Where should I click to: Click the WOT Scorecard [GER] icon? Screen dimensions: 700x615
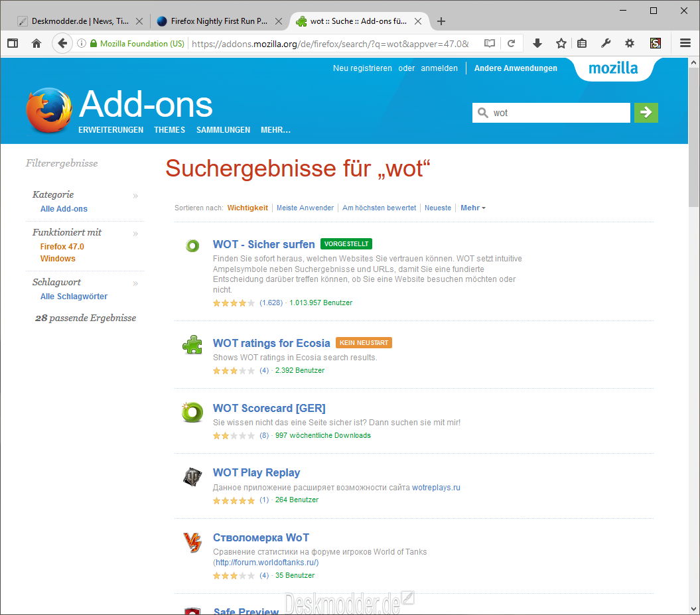pyautogui.click(x=192, y=411)
